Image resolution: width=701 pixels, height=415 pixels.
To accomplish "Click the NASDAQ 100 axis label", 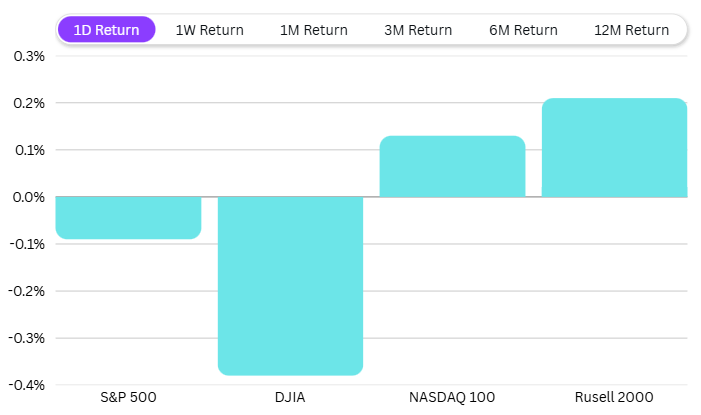I will 452,398.
